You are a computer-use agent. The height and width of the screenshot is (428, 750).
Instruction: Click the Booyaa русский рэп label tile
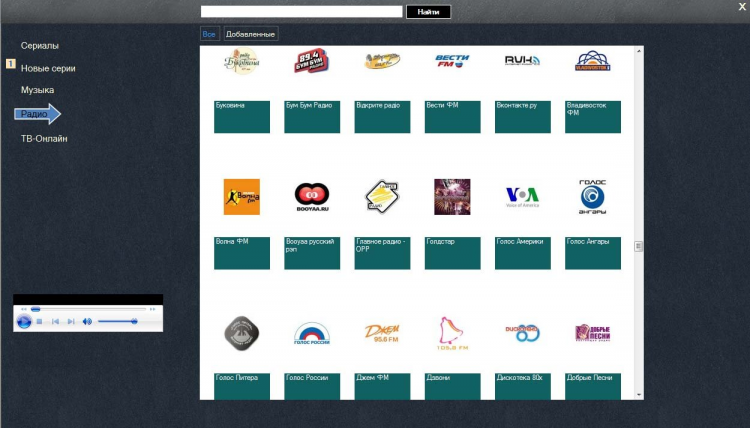point(312,253)
